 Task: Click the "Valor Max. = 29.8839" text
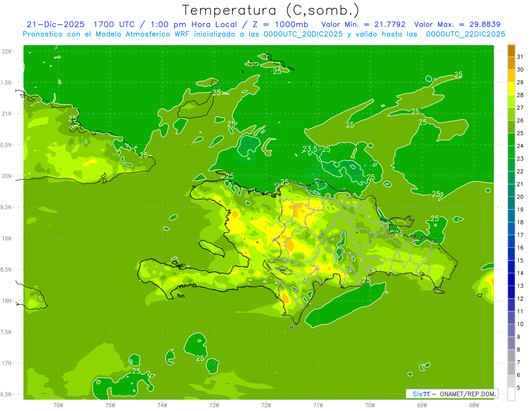[x=457, y=24]
